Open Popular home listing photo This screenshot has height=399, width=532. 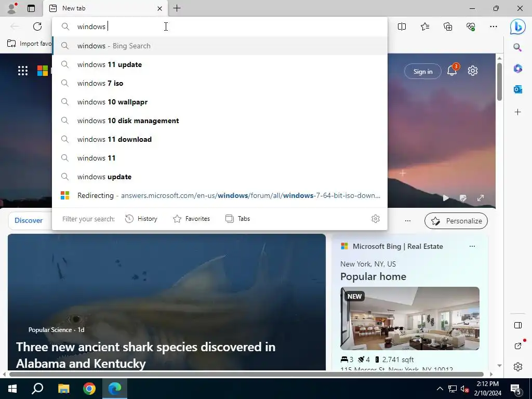pos(410,318)
